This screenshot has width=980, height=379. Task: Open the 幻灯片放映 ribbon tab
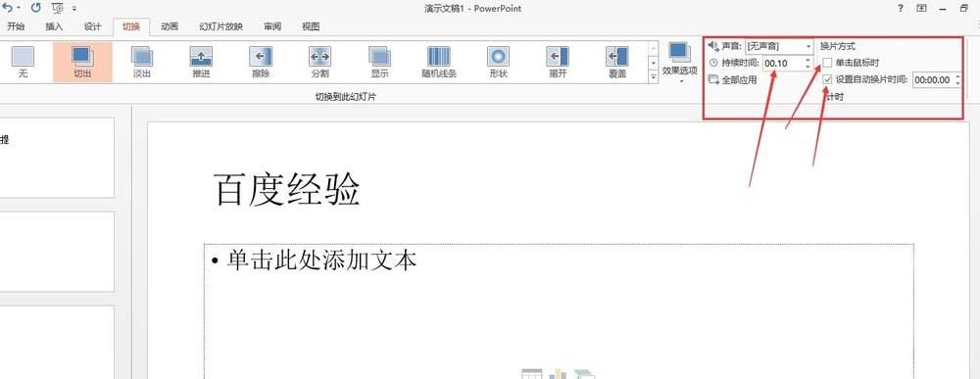(x=220, y=26)
